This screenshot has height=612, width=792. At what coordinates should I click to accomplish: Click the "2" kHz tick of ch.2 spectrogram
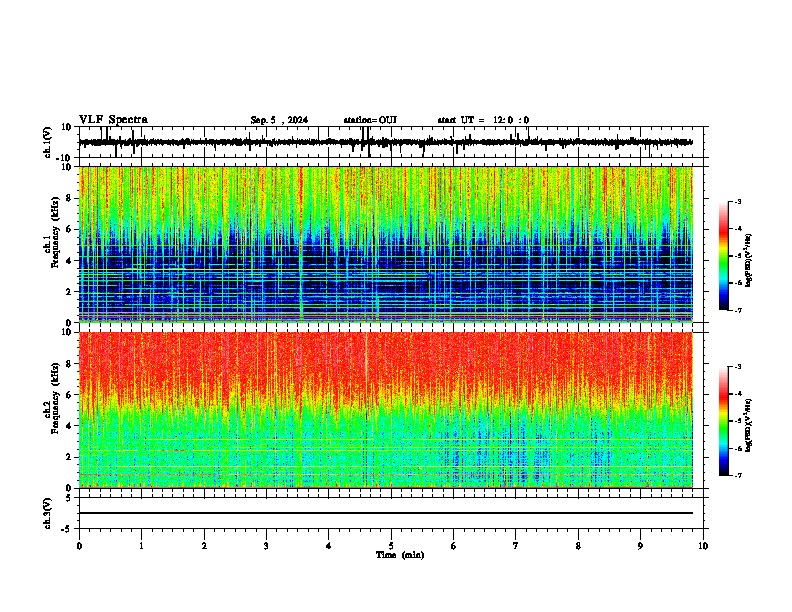click(69, 457)
